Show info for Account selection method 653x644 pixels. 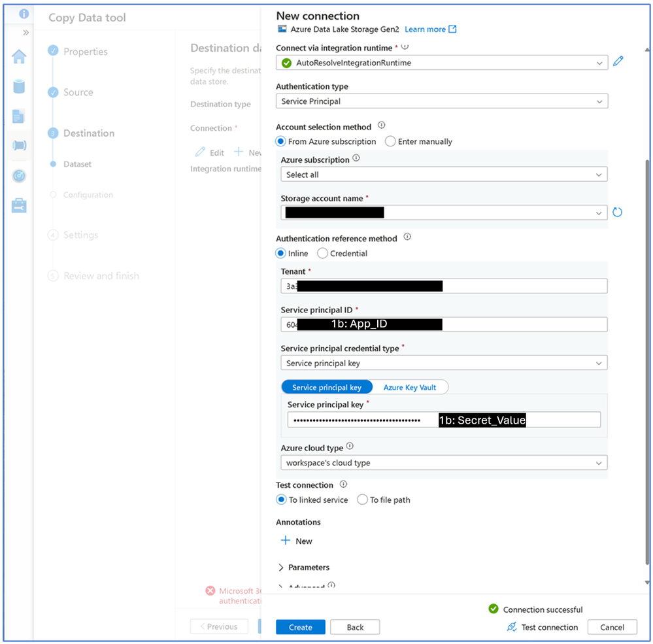click(382, 125)
